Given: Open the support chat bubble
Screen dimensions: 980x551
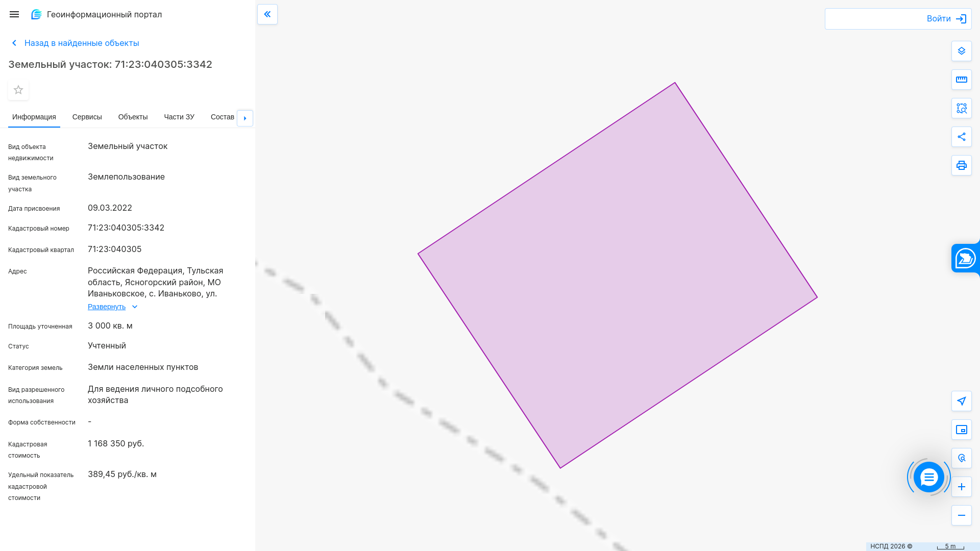Looking at the screenshot, I should [x=928, y=478].
